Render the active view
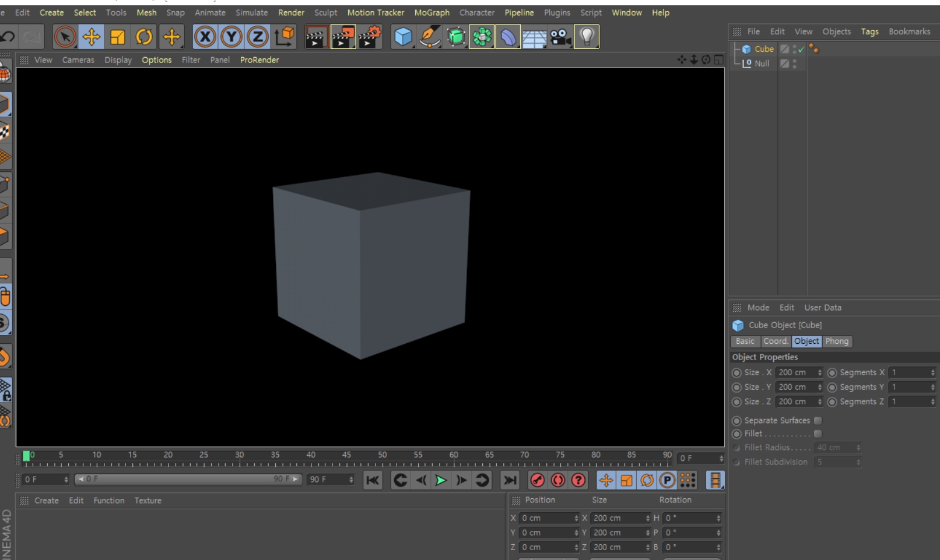 tap(315, 37)
